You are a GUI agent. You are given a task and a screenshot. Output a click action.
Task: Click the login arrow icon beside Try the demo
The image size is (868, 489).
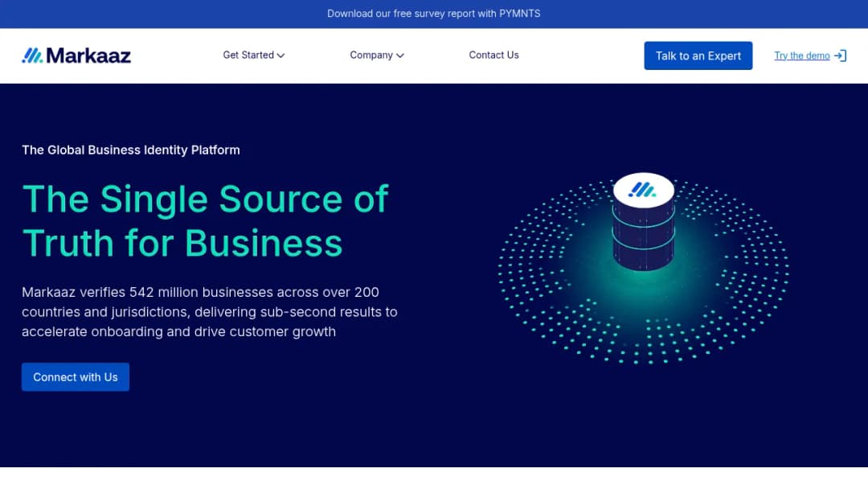point(841,55)
